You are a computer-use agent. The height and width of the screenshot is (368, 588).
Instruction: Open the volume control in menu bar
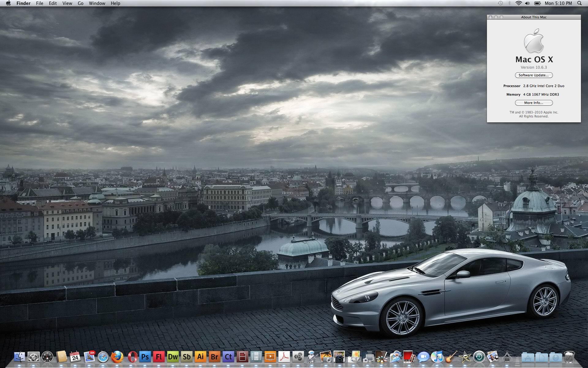pyautogui.click(x=527, y=3)
